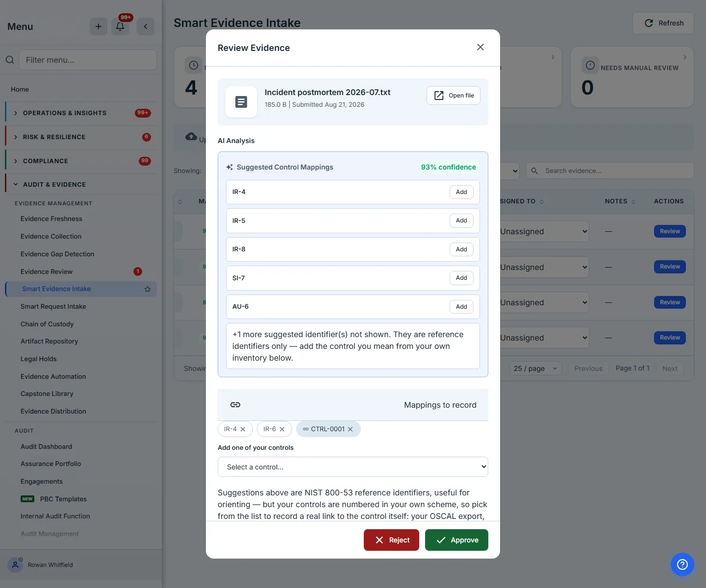Open the help button

coord(682,564)
